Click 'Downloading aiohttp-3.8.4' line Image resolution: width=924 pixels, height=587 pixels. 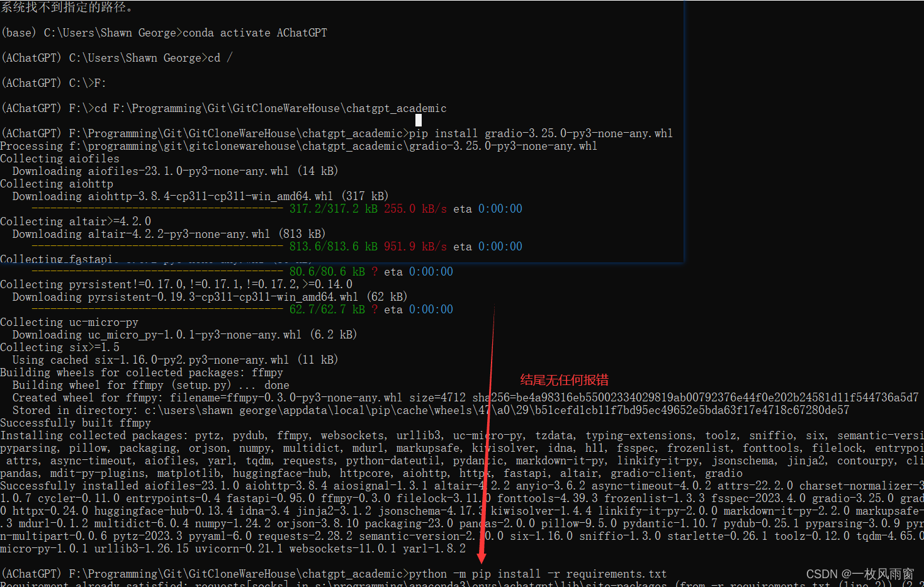pyautogui.click(x=201, y=196)
